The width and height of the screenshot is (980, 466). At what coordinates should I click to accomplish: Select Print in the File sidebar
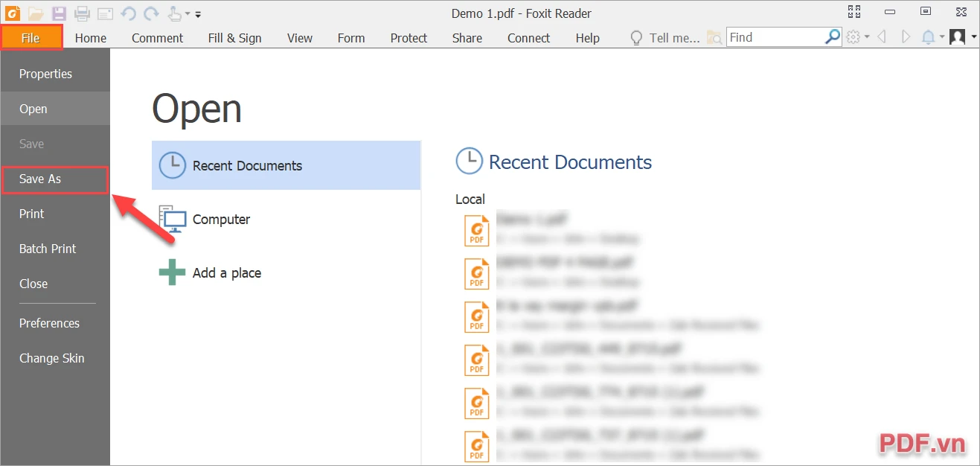[55, 214]
